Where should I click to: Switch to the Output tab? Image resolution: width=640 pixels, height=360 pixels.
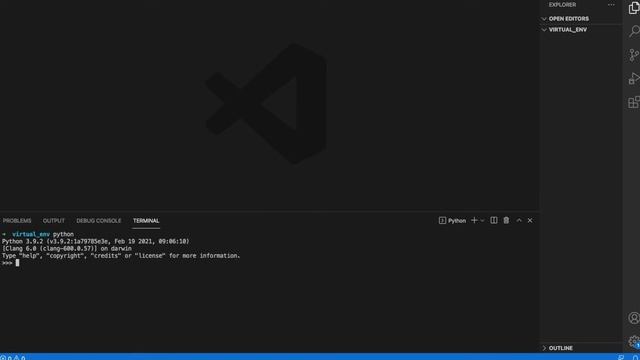(x=53, y=221)
